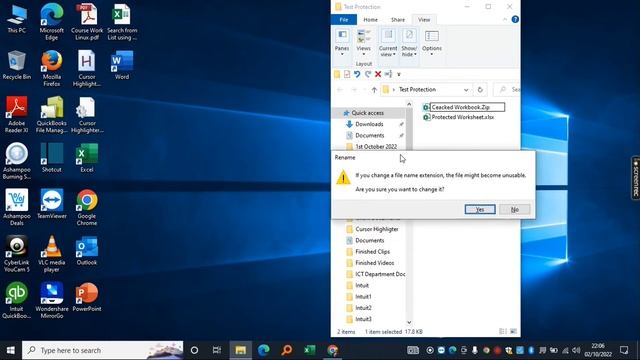
Task: Click the taskbar search box
Action: point(102,350)
